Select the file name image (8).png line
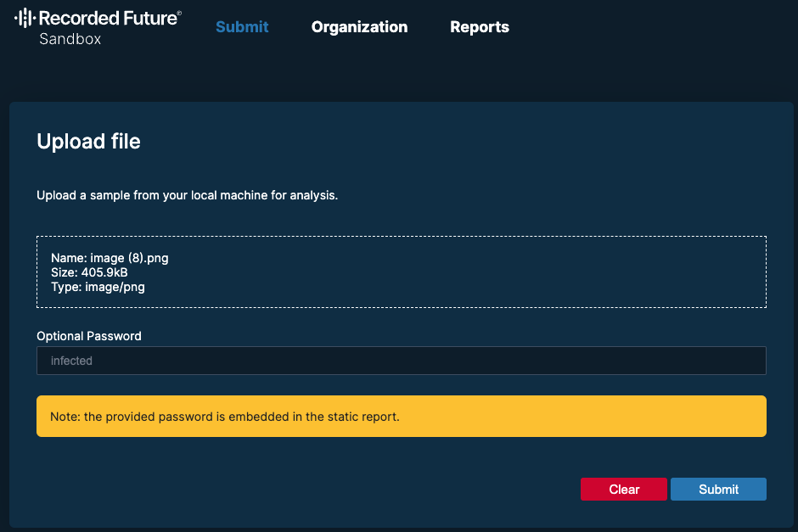The image size is (798, 532). coord(110,258)
